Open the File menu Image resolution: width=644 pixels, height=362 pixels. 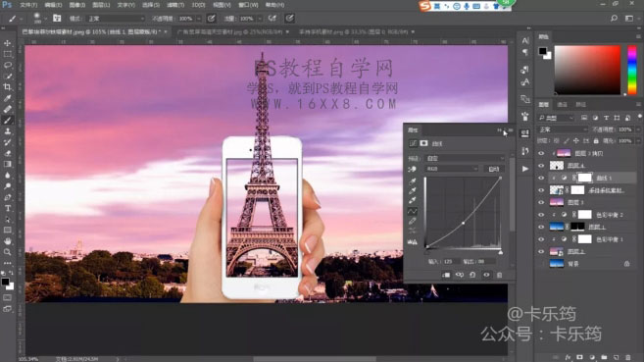click(28, 5)
